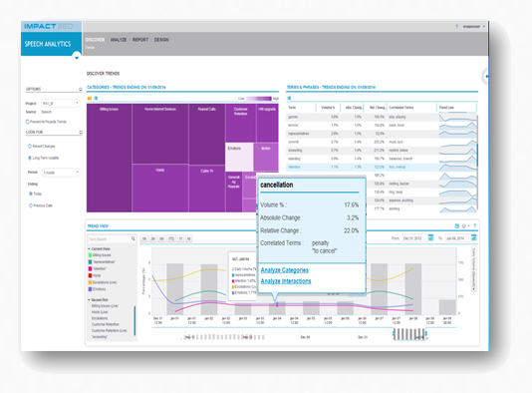Open the user account dropdown arrow
This screenshot has width=532, height=393.
pyautogui.click(x=484, y=27)
